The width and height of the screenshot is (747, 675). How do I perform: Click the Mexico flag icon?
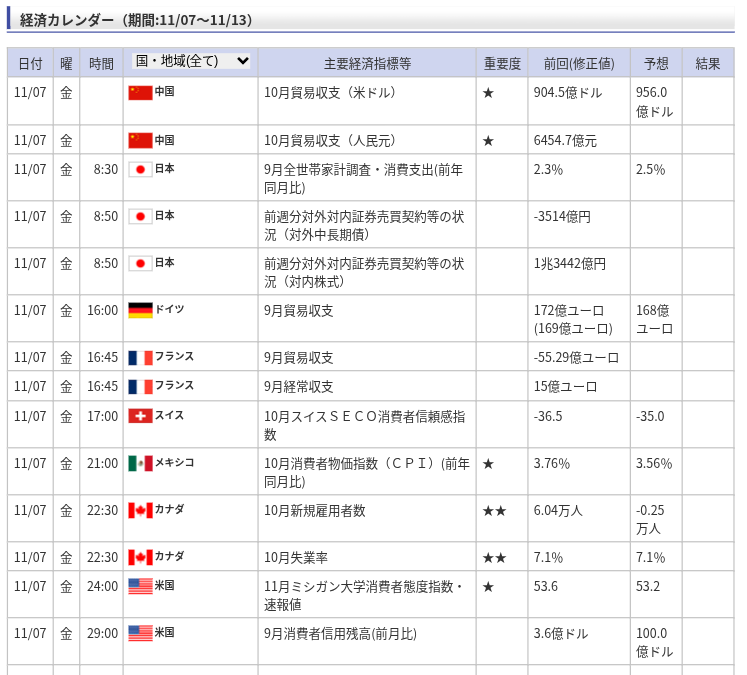tap(140, 463)
